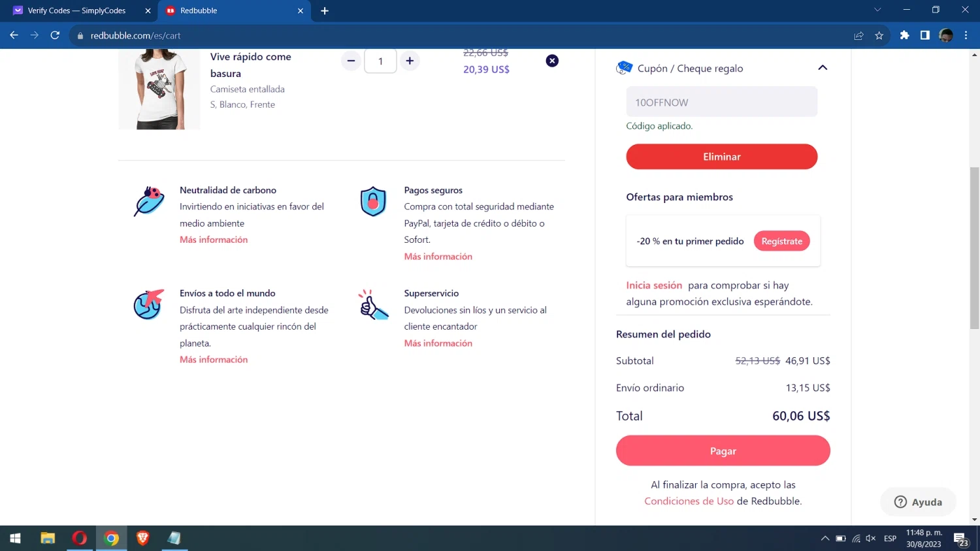Go forward in browser history
The image size is (980, 551).
tap(35, 35)
